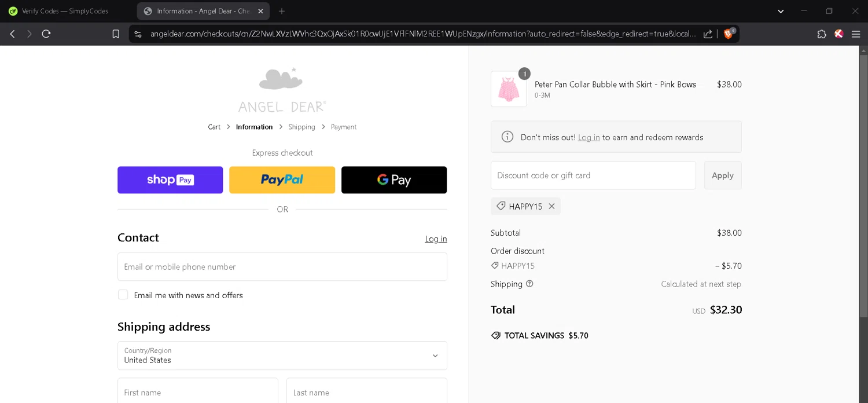The image size is (868, 403).
Task: Click the red extension icon in toolbar
Action: pos(838,34)
